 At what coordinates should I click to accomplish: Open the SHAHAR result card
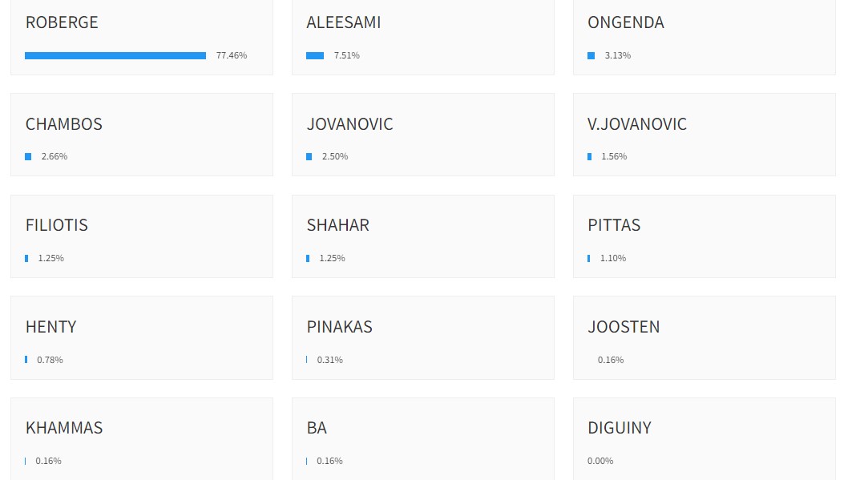pyautogui.click(x=423, y=236)
